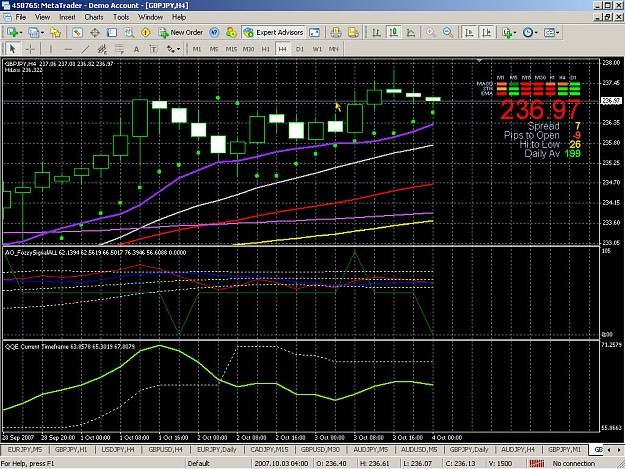Switch timeframe to M30
This screenshot has height=469, width=625.
(248, 49)
